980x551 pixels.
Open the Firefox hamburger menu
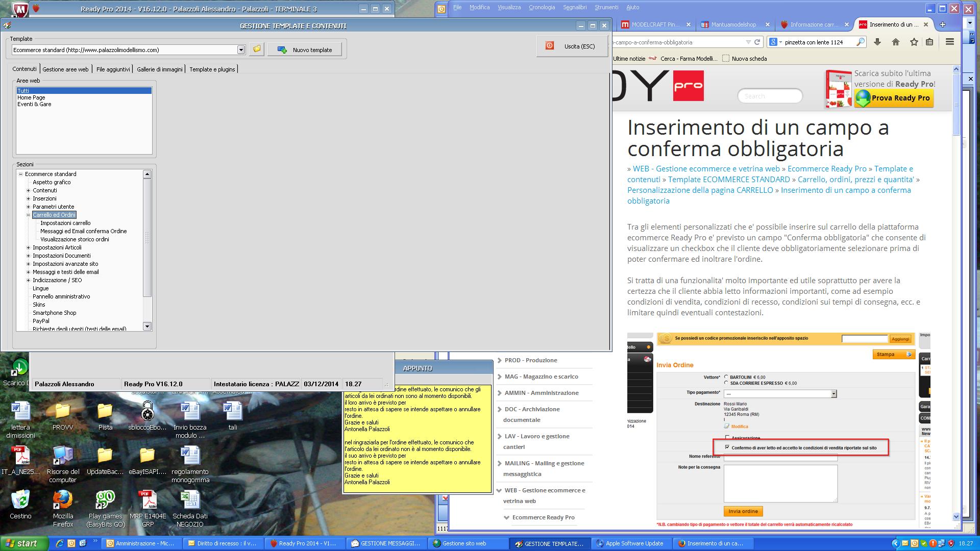pos(950,42)
